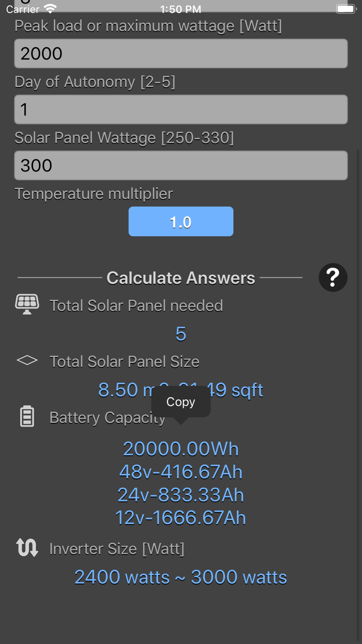Image resolution: width=362 pixels, height=644 pixels.
Task: Tap the battery icon beside Battery Capacity
Action: click(26, 417)
